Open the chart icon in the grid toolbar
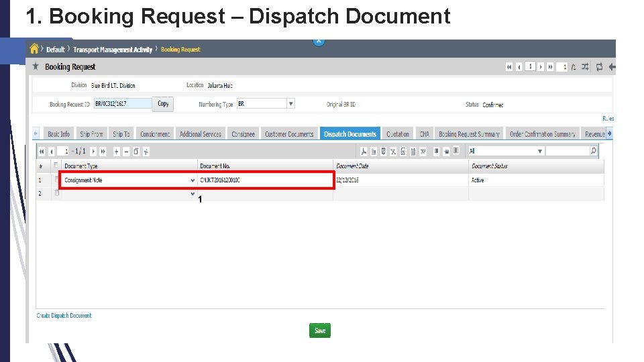This screenshot has width=644, height=362. (x=374, y=152)
